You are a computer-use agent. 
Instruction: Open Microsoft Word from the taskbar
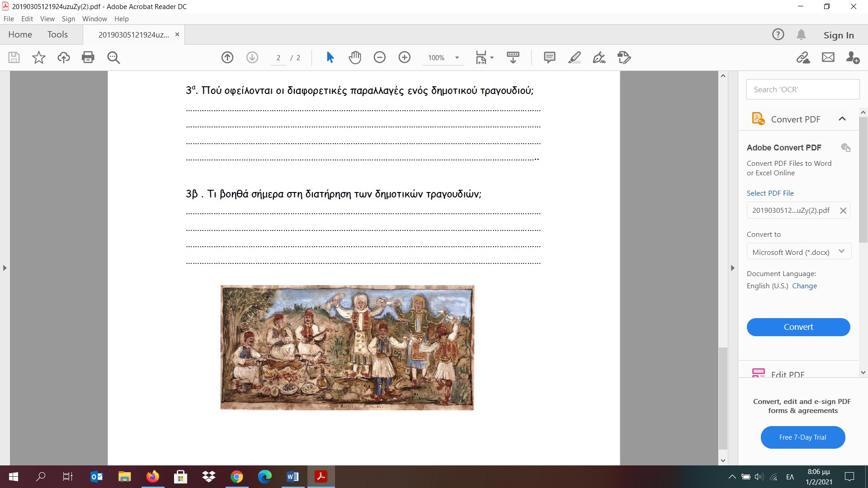click(292, 477)
